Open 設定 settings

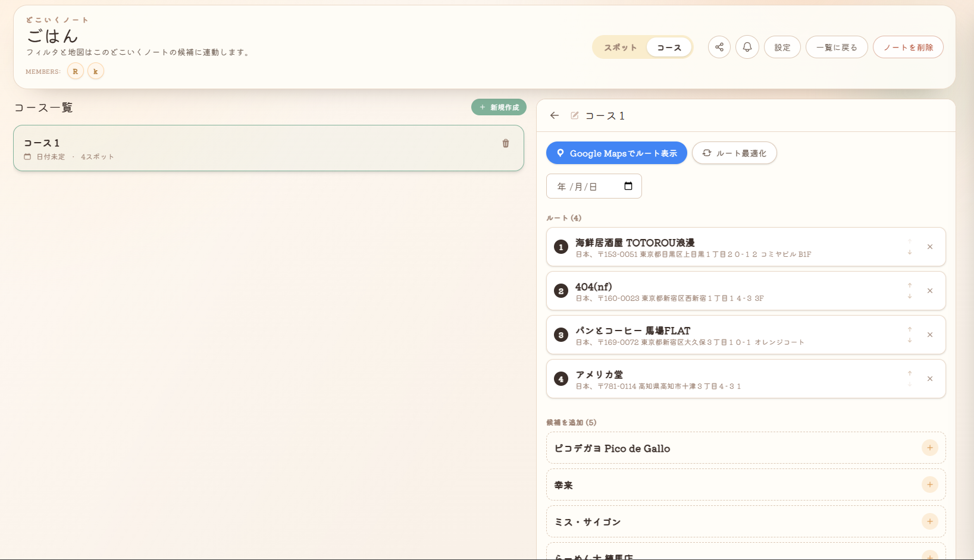(x=782, y=47)
